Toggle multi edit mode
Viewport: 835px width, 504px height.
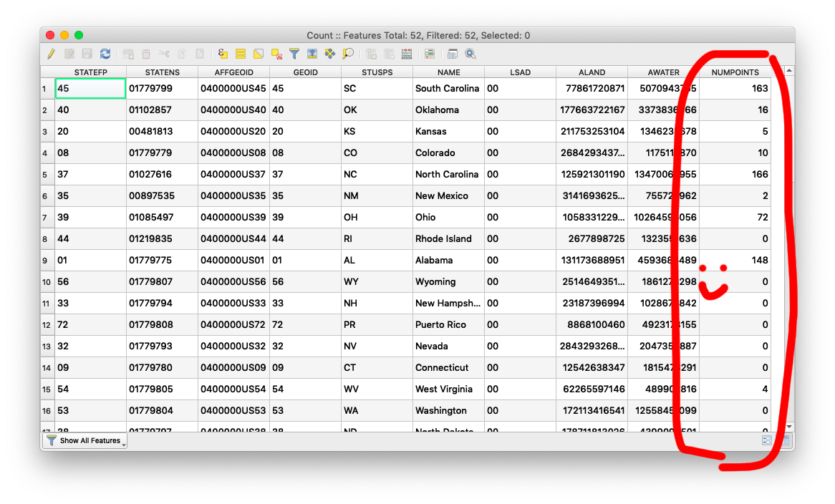pyautogui.click(x=69, y=54)
